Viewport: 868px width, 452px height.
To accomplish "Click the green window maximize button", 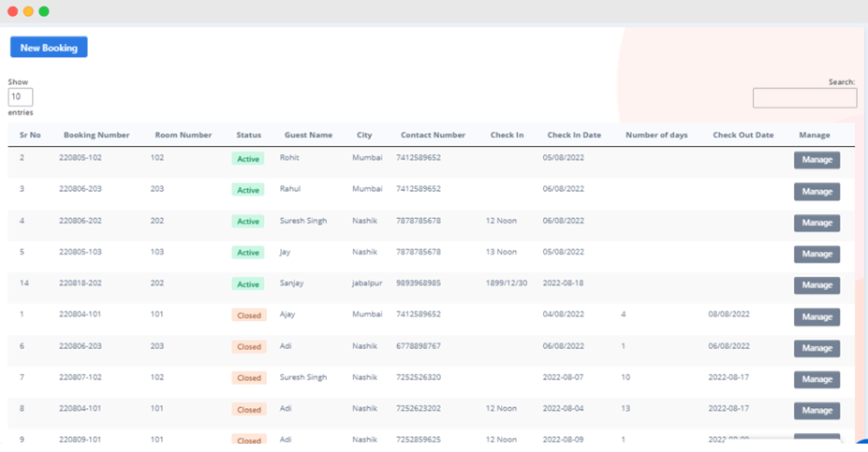I will 44,11.
